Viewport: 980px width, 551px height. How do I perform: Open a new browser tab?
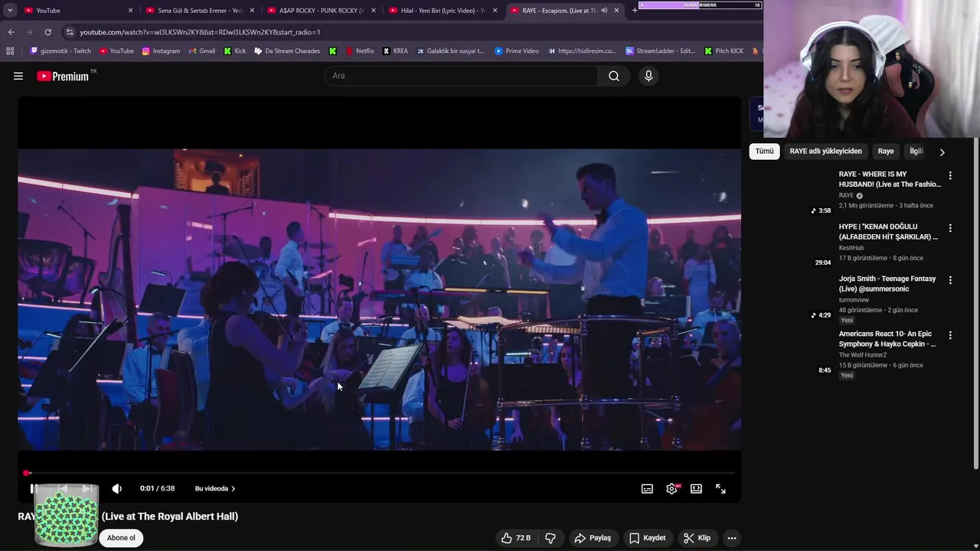(x=635, y=10)
